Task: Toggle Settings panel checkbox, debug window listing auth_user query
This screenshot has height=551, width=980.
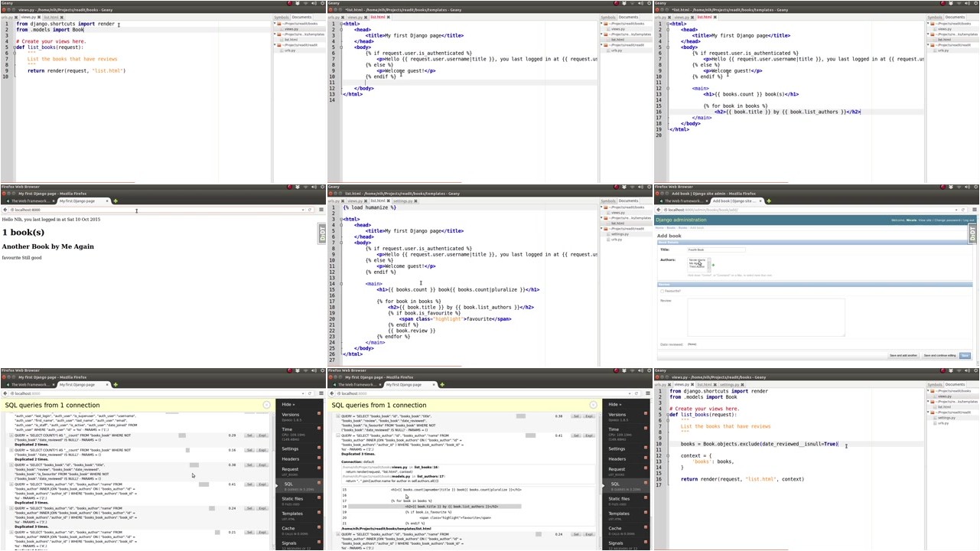Action: point(319,448)
